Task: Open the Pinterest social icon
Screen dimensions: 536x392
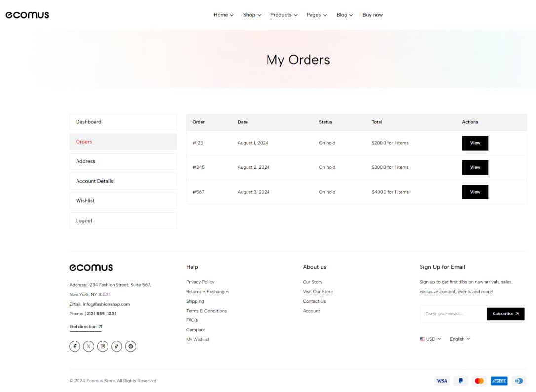Action: point(131,346)
